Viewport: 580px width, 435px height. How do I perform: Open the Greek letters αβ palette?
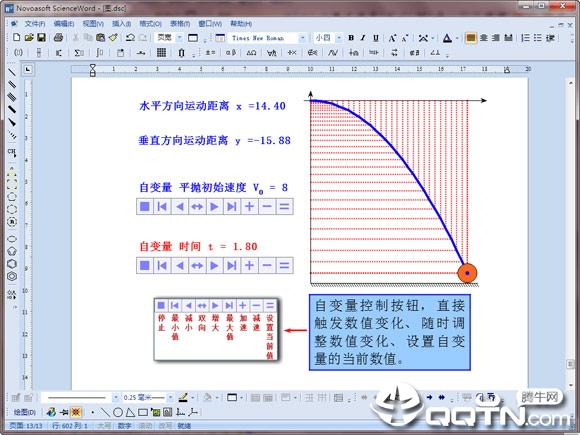(x=231, y=53)
